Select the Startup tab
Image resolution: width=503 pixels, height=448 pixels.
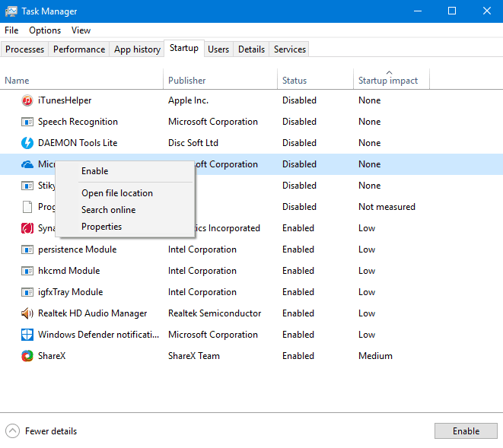(184, 48)
